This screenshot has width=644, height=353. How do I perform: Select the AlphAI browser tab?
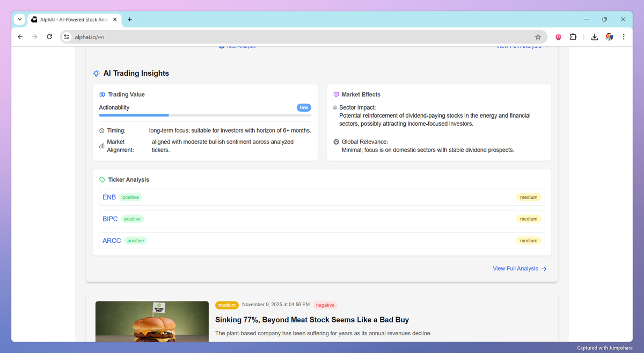click(72, 19)
